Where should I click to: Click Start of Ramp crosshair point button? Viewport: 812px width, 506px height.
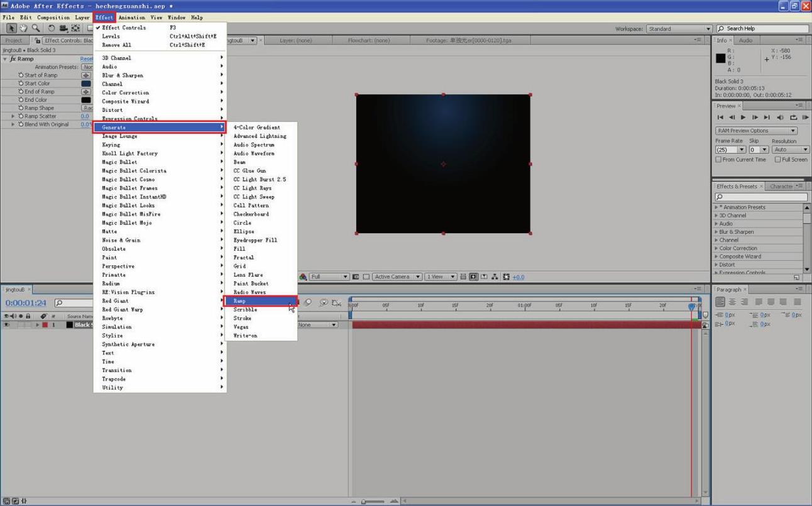(86, 75)
